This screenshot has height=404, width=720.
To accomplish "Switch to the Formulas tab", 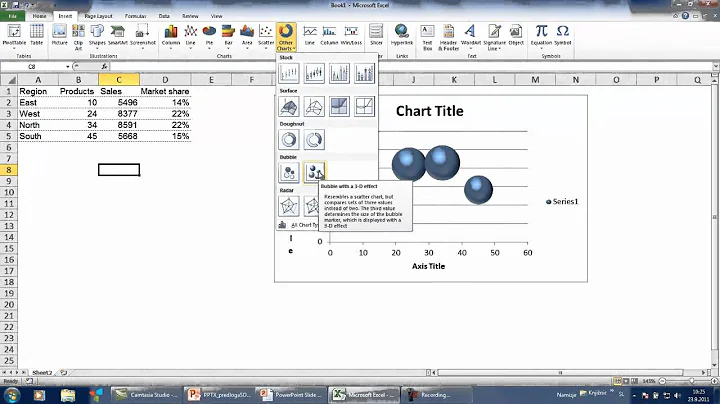I will pyautogui.click(x=135, y=16).
